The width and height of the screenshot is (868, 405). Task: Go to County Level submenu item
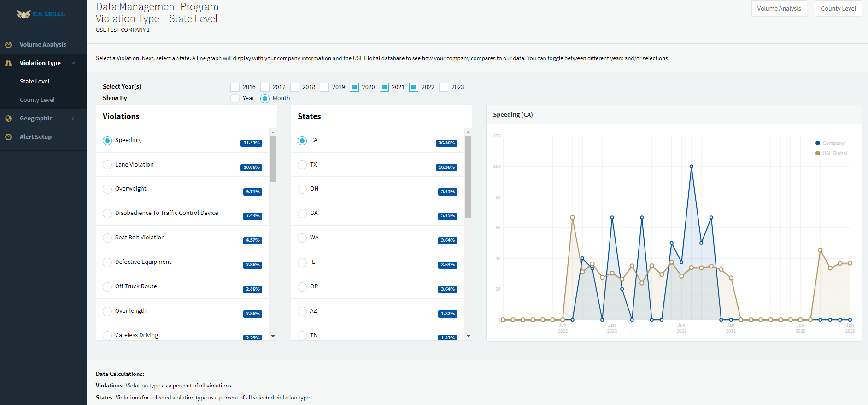[37, 100]
